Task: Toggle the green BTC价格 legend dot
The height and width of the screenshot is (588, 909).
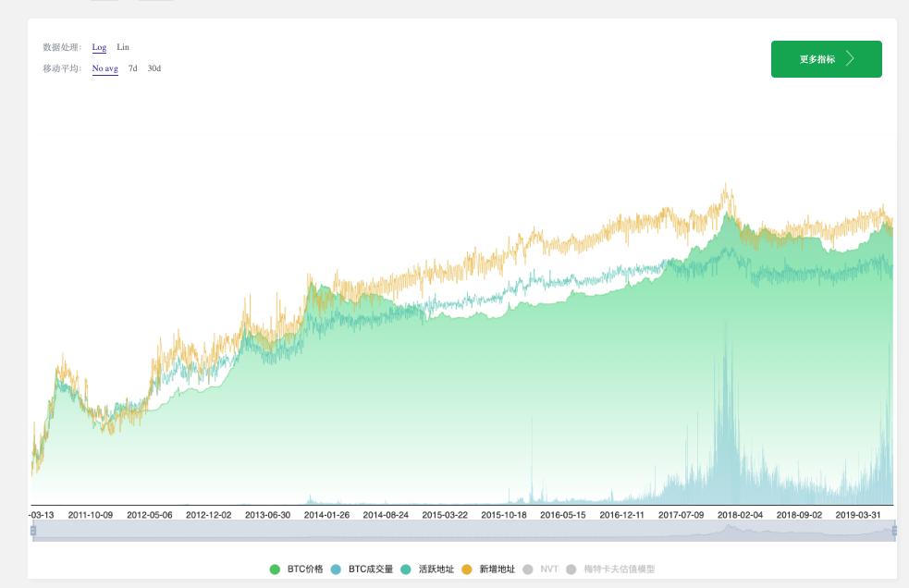Action: coord(275,570)
